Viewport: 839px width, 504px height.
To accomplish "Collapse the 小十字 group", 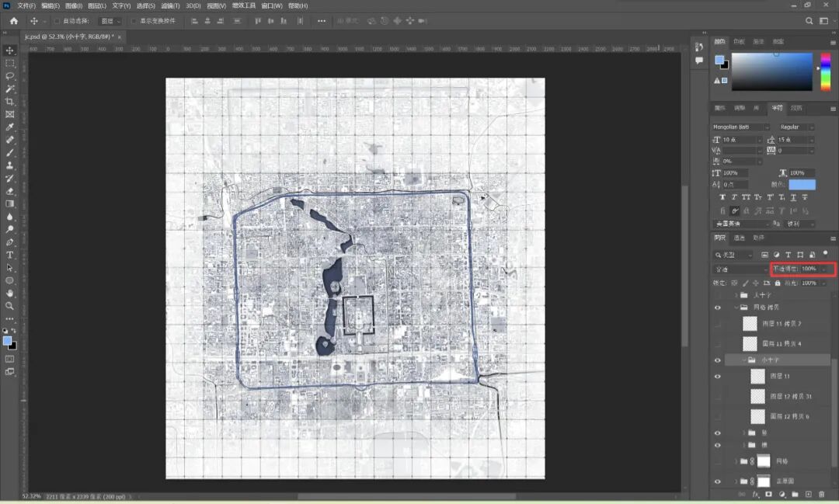I will tap(743, 360).
